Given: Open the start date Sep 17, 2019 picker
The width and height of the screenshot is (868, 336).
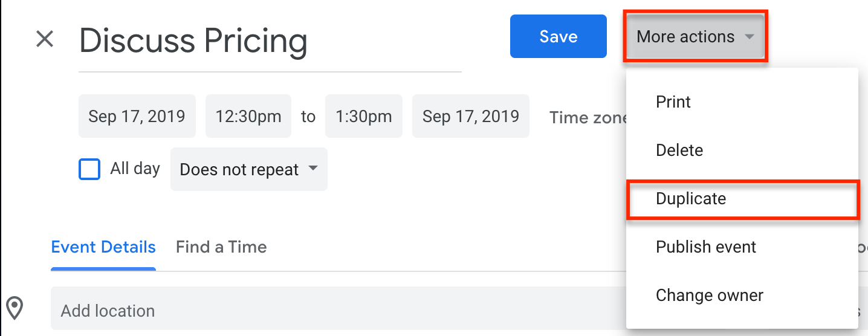Looking at the screenshot, I should click(137, 116).
